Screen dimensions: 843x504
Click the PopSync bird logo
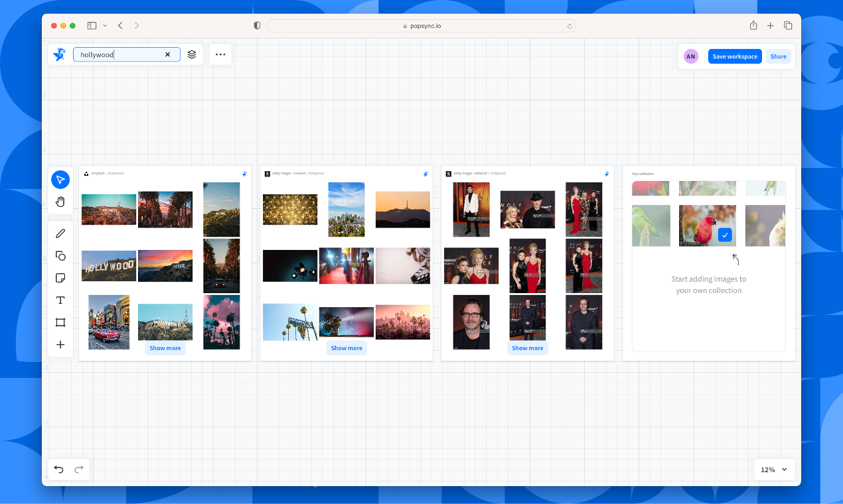pos(59,54)
